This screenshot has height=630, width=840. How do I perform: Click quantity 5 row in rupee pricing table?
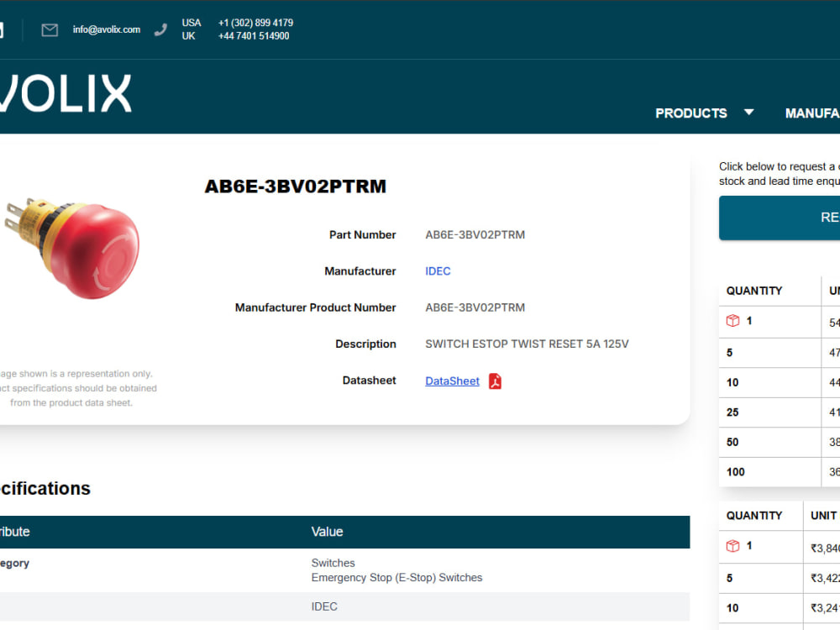click(x=780, y=578)
